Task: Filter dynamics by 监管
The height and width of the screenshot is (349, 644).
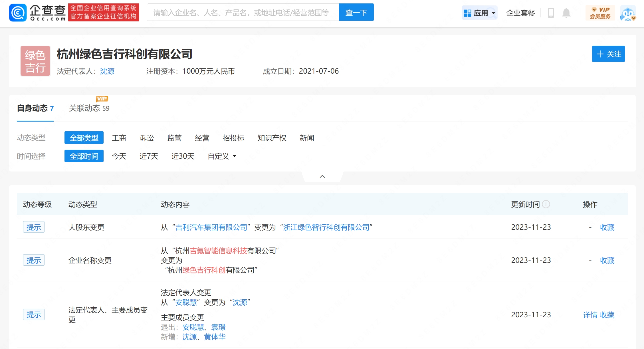Action: [174, 138]
